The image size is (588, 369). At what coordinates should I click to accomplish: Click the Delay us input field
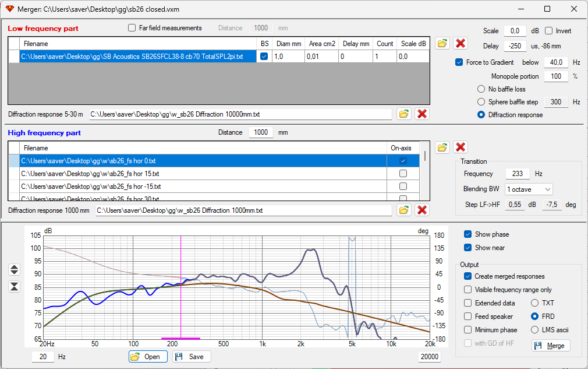[515, 46]
